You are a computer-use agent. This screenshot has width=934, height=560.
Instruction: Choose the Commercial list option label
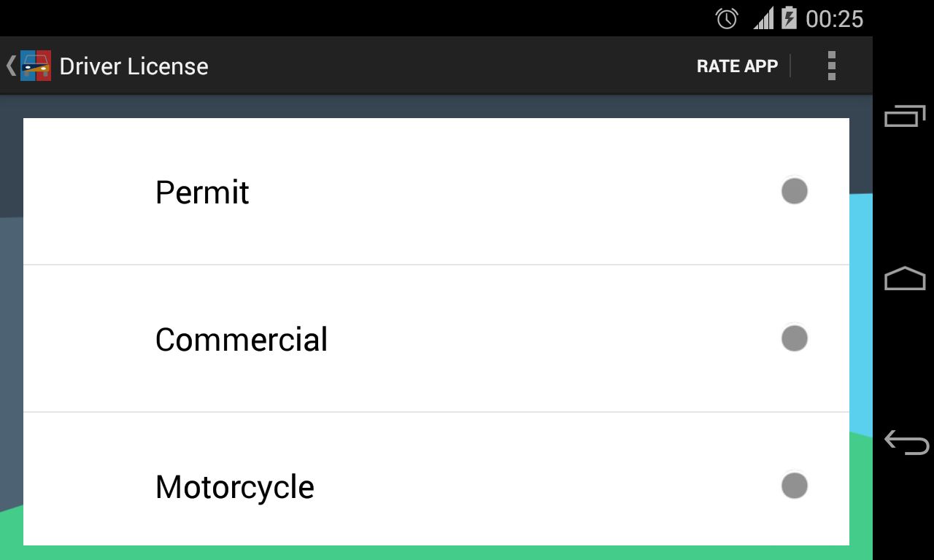click(242, 340)
